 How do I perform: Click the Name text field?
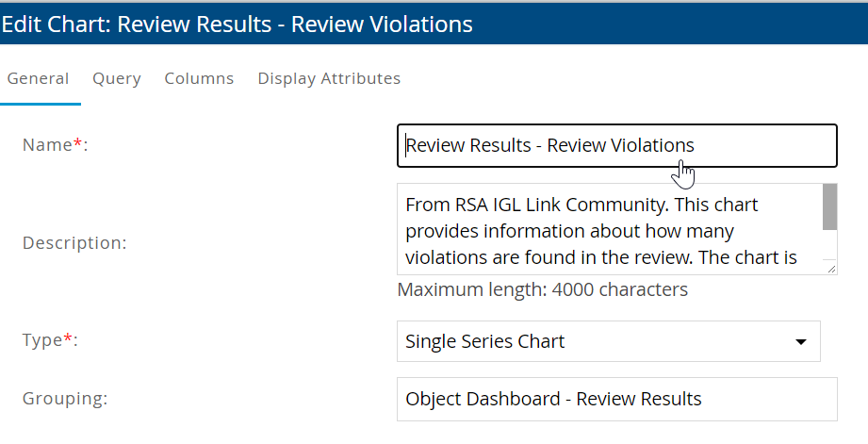point(616,146)
